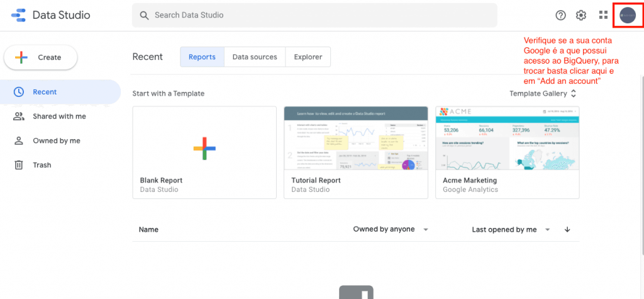Image resolution: width=644 pixels, height=299 pixels.
Task: Open the settings gear icon
Action: tap(581, 15)
